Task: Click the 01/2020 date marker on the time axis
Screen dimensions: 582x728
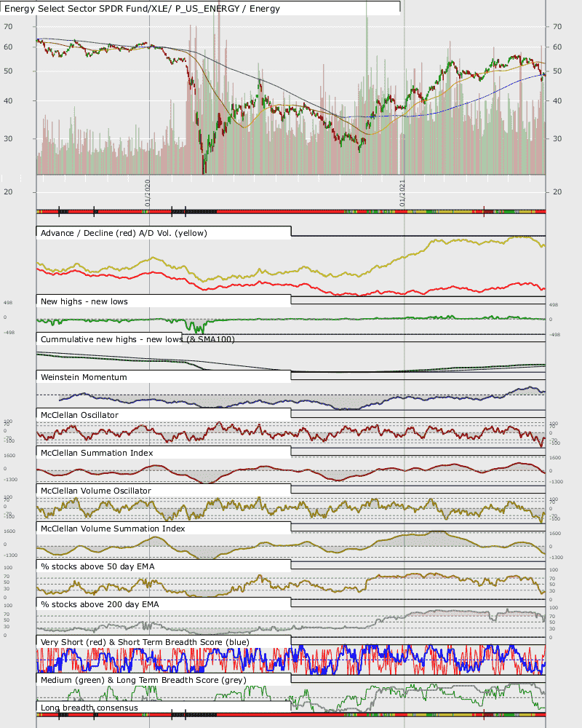Action: tap(148, 193)
